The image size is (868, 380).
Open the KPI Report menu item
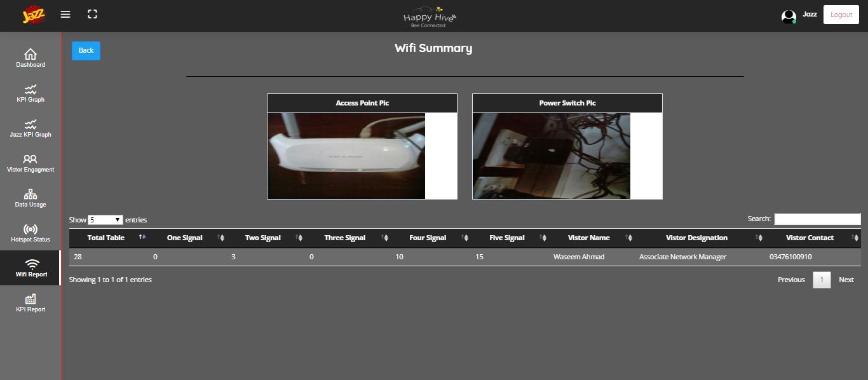31,302
